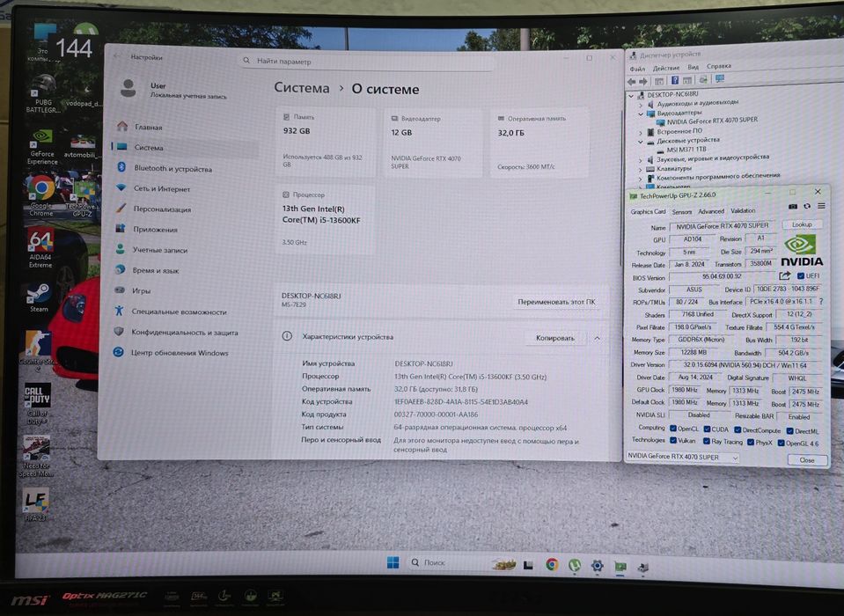Open the Файл menu in Device Manager
The width and height of the screenshot is (844, 616).
[x=637, y=69]
